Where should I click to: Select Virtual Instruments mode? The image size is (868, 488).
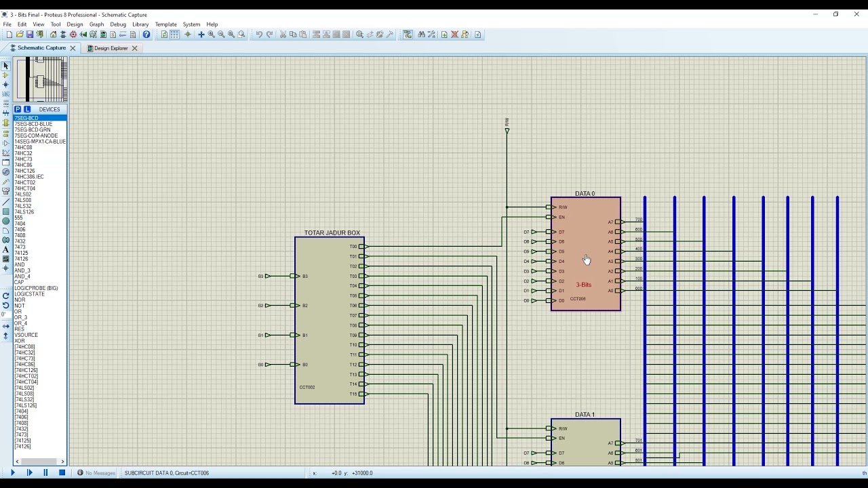(x=6, y=192)
